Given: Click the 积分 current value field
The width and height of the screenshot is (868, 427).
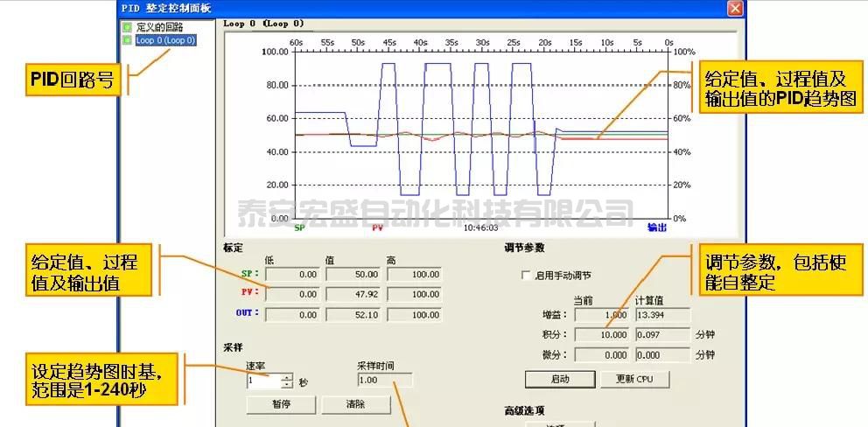Looking at the screenshot, I should pyautogui.click(x=603, y=334).
